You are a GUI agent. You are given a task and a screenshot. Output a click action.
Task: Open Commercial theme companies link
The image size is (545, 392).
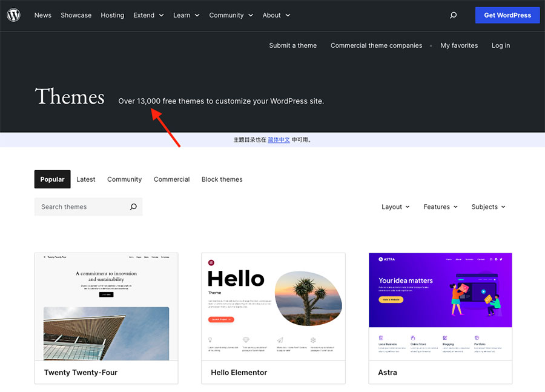pyautogui.click(x=376, y=45)
